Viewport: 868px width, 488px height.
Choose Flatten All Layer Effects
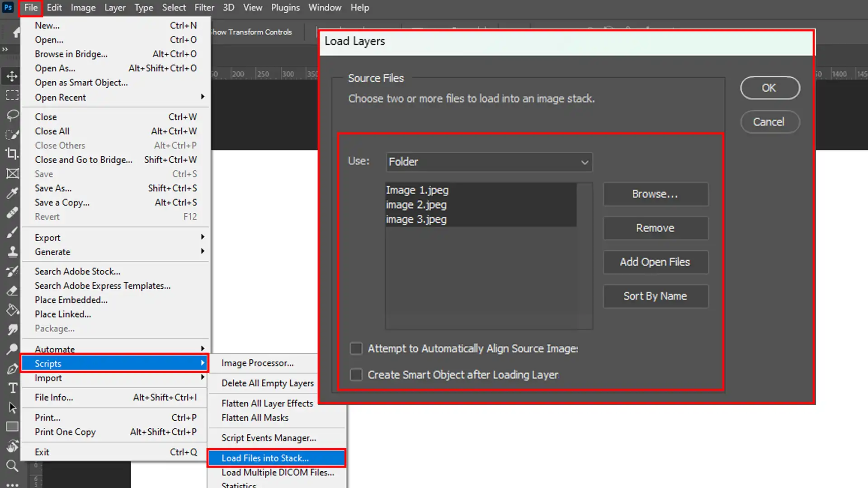tap(268, 403)
